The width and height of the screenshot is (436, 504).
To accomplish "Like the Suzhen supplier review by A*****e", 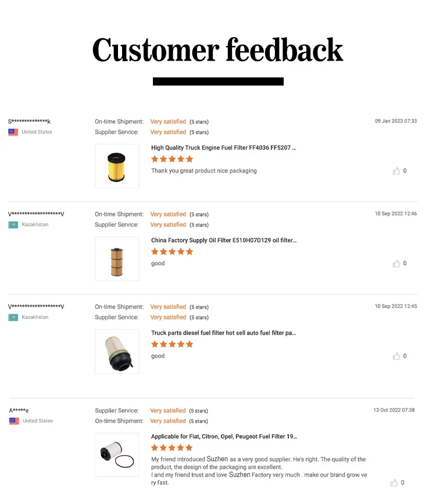I will point(395,482).
